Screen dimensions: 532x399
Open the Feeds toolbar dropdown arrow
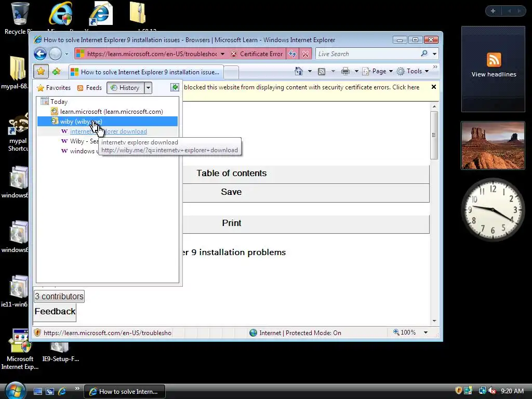point(333,71)
